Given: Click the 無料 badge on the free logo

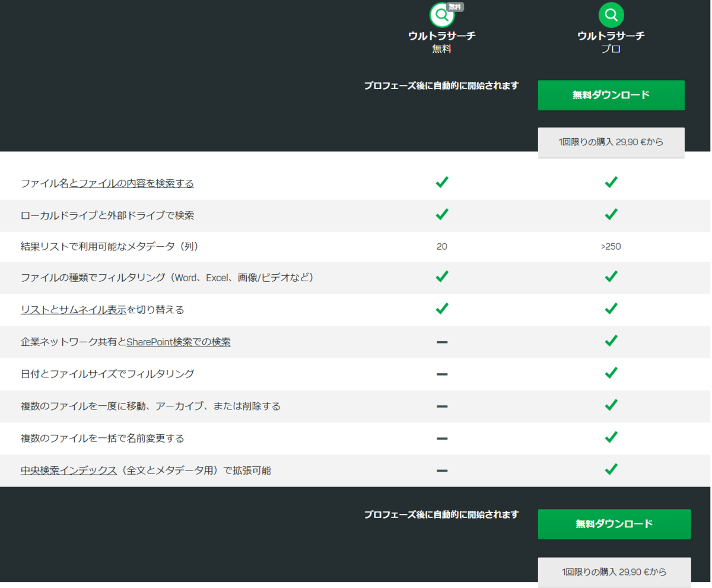Looking at the screenshot, I should click(x=456, y=7).
